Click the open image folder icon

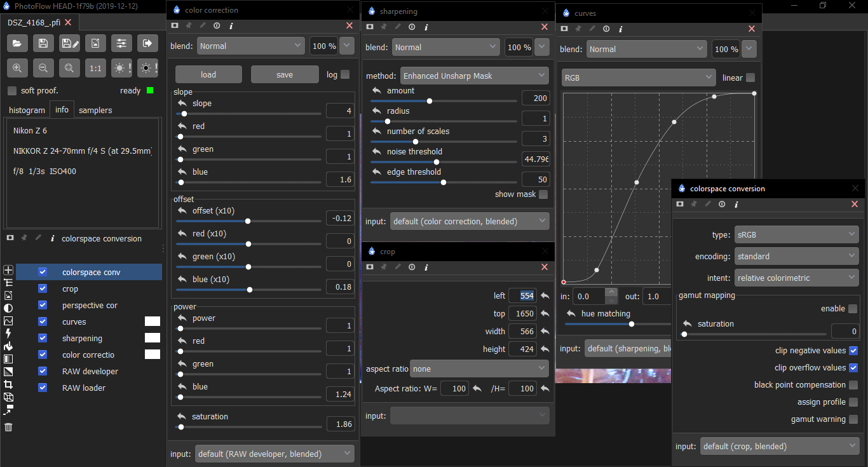[17, 43]
